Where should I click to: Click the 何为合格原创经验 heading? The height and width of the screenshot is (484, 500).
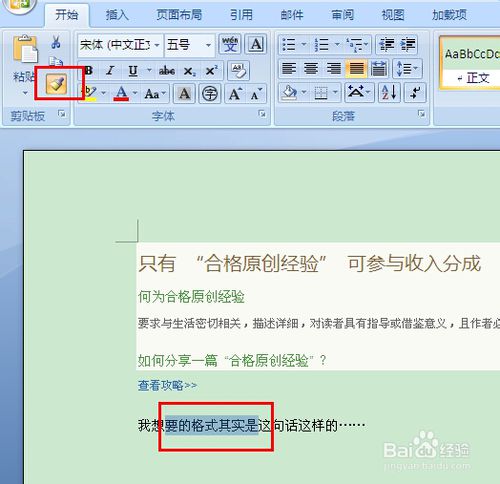(191, 297)
